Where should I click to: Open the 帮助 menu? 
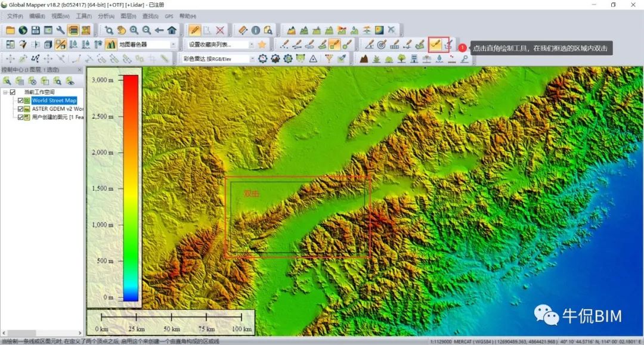(188, 16)
